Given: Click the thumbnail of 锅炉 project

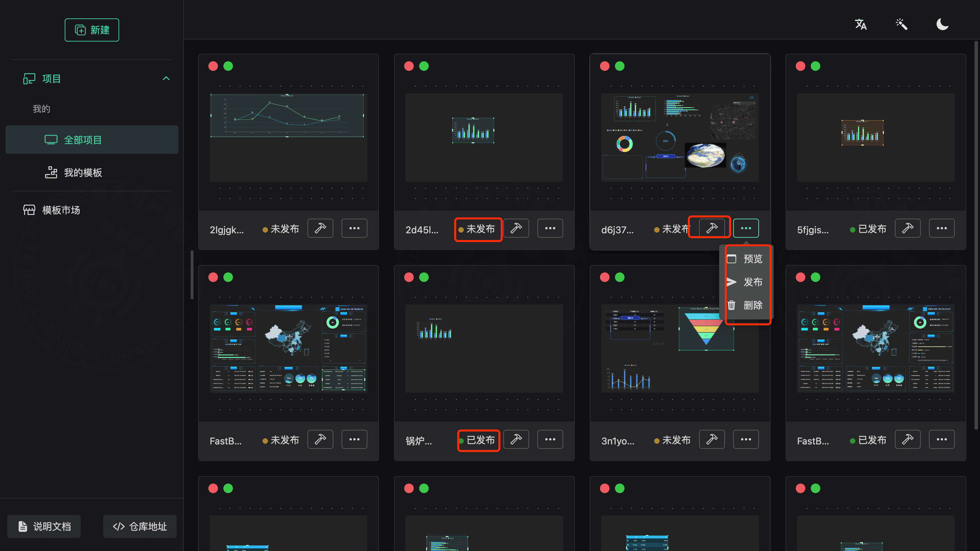Looking at the screenshot, I should coord(484,349).
